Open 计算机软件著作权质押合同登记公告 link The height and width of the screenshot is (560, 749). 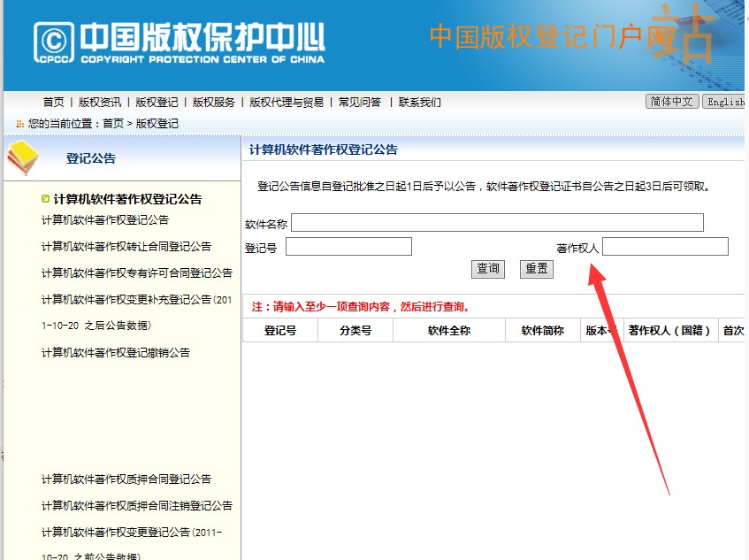pyautogui.click(x=126, y=479)
